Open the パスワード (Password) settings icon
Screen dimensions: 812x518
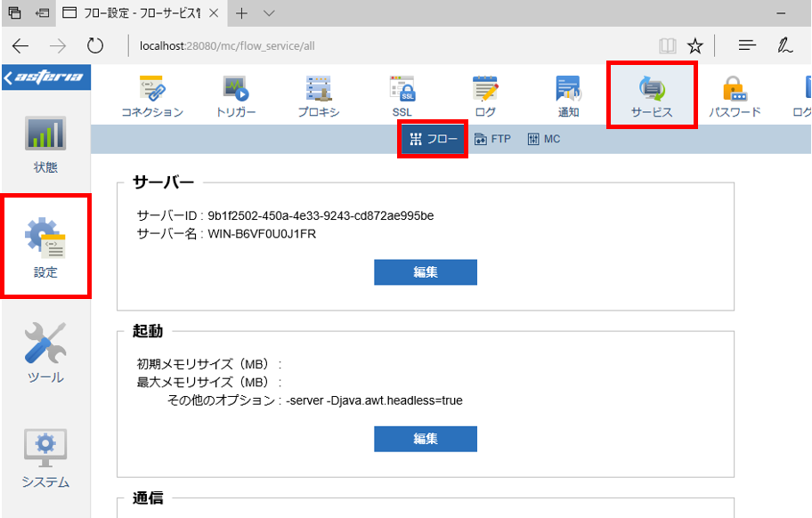(735, 96)
